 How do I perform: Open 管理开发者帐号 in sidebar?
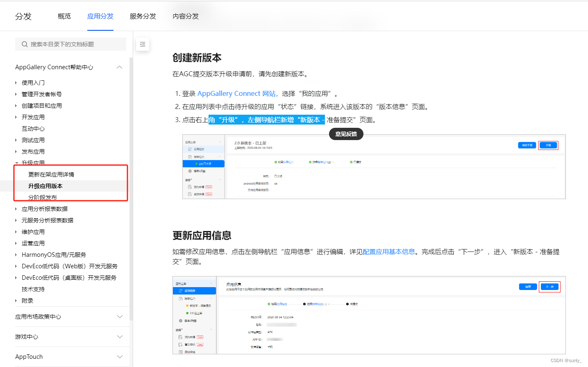[x=42, y=94]
